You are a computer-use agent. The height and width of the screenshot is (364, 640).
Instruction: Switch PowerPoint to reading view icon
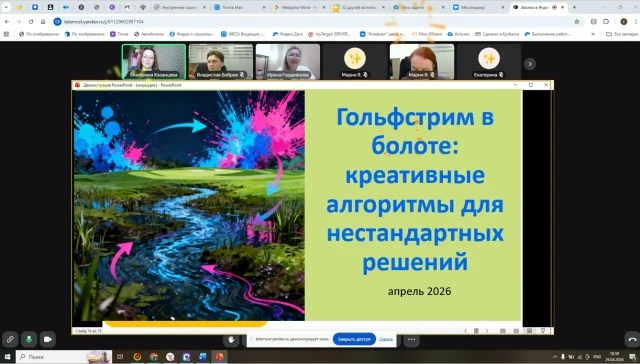pos(529,331)
